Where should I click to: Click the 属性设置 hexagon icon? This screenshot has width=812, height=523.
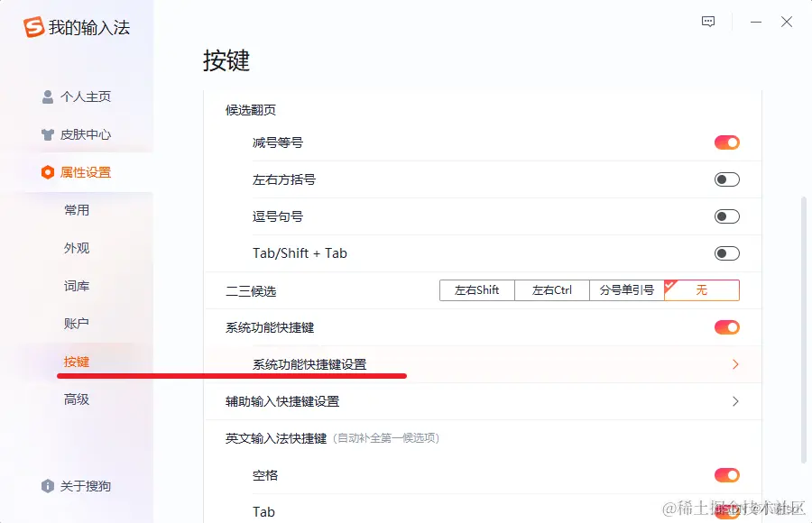48,172
